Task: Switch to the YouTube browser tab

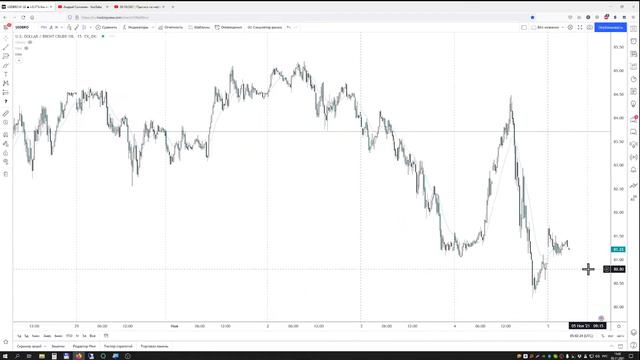Action: point(82,7)
